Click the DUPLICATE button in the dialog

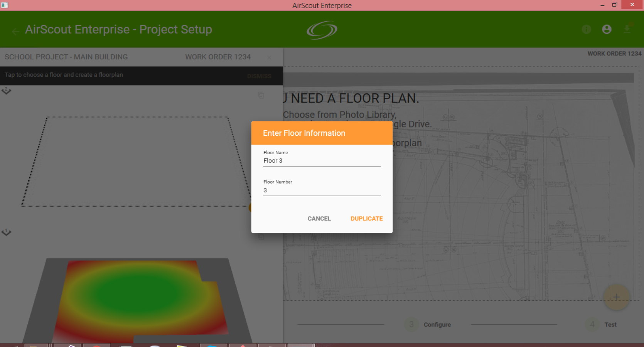click(x=366, y=219)
